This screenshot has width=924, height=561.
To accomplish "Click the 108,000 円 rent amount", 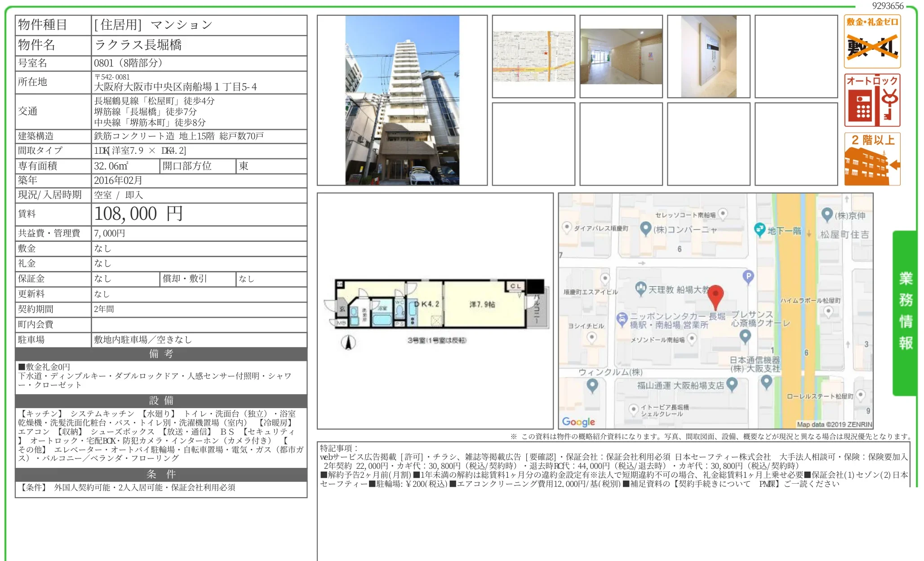I will [x=138, y=214].
